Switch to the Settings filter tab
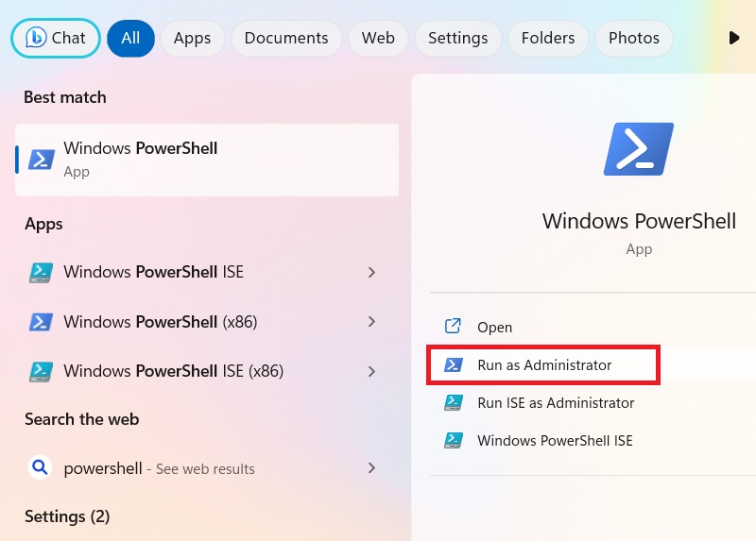This screenshot has height=541, width=756. tap(458, 38)
